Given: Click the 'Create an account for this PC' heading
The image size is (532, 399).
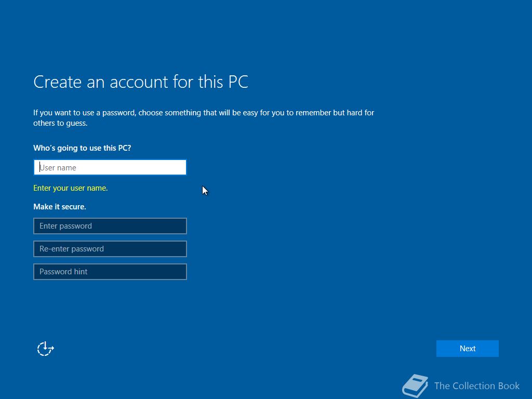Looking at the screenshot, I should point(141,82).
